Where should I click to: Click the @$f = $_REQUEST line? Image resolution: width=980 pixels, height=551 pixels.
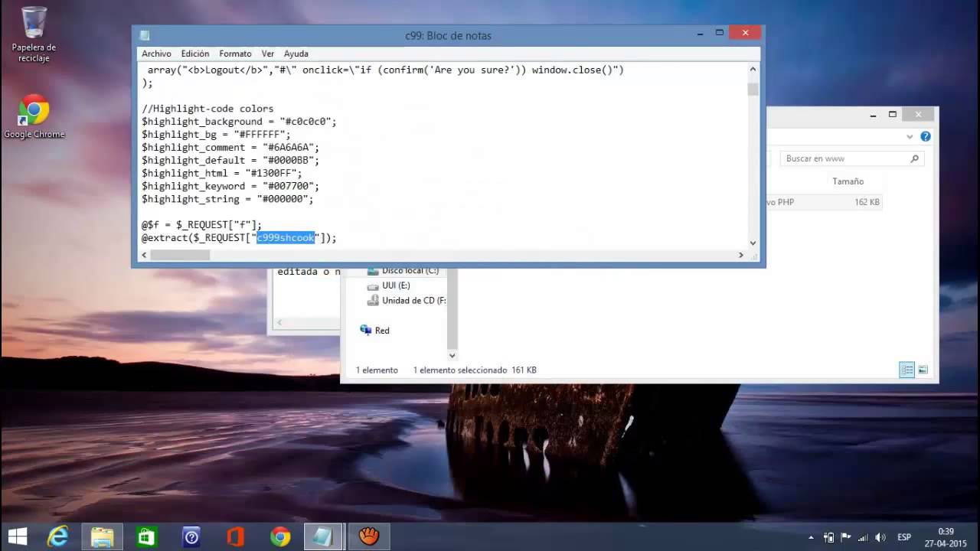point(201,225)
